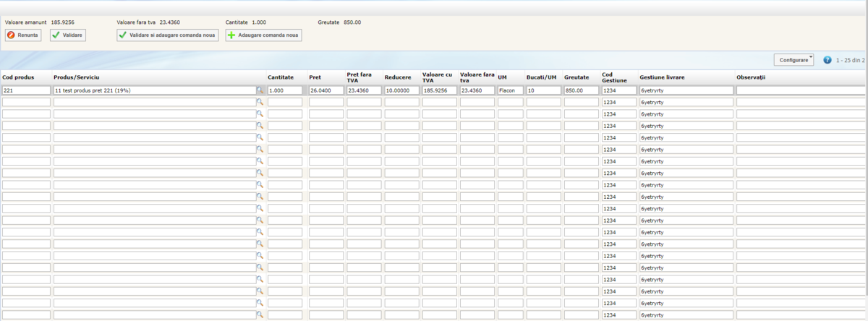The image size is (868, 321).
Task: Click the blue help question mark icon
Action: [827, 60]
